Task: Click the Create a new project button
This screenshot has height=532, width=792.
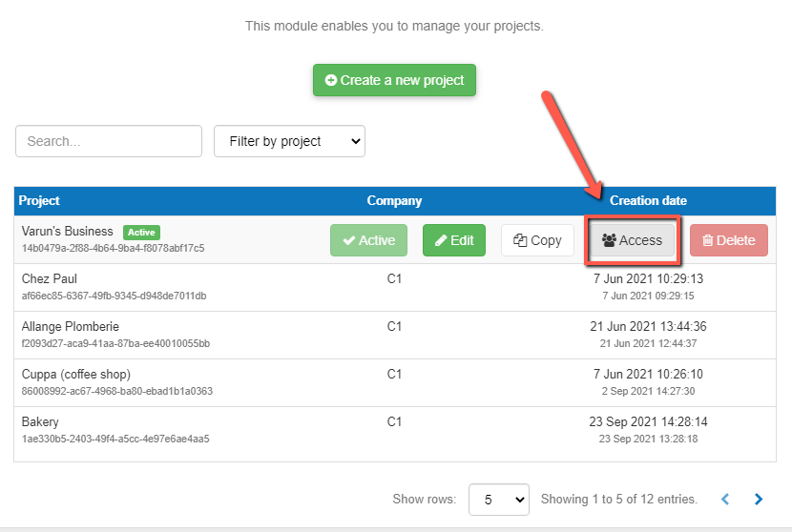Action: [394, 80]
